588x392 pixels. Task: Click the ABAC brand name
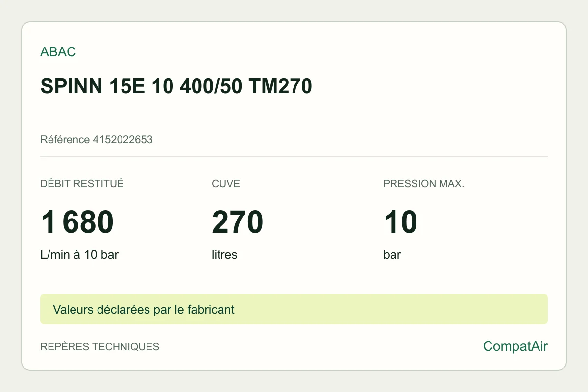coord(58,52)
